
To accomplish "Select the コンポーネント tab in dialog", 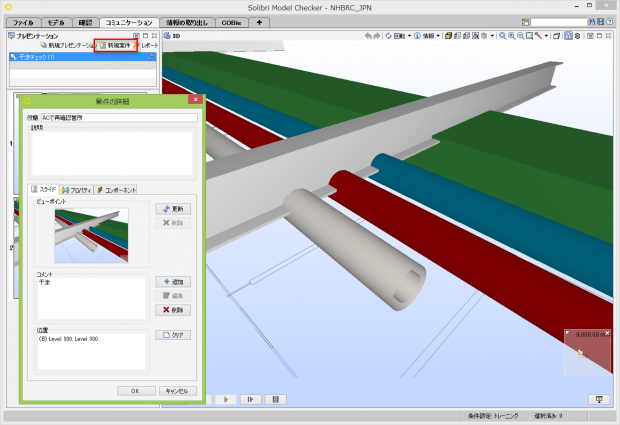I will 116,190.
